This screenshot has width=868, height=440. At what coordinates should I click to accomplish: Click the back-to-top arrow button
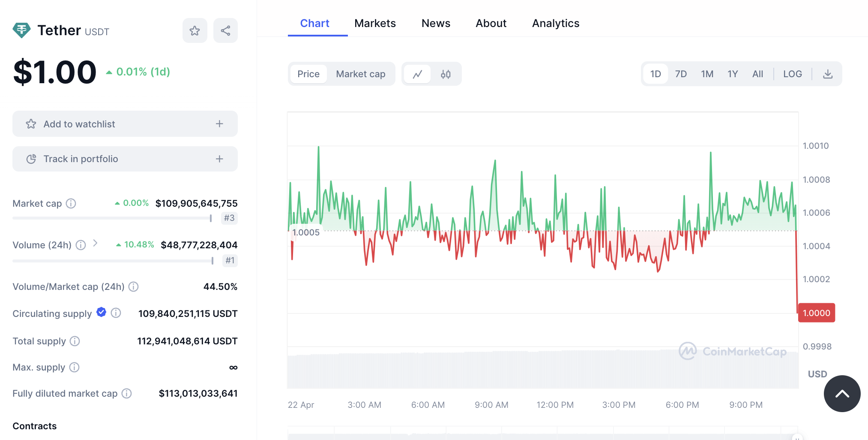coord(842,394)
